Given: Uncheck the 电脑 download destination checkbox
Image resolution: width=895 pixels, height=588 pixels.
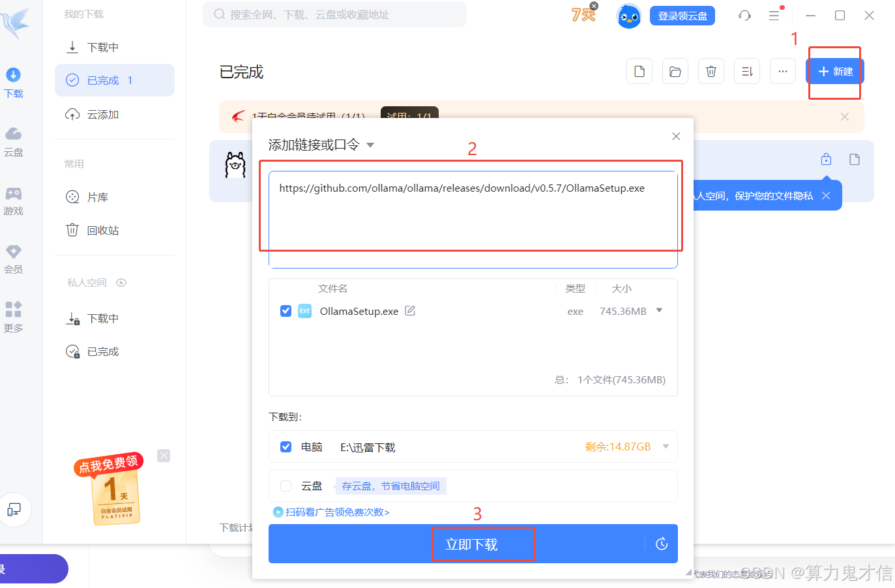Looking at the screenshot, I should [x=286, y=447].
